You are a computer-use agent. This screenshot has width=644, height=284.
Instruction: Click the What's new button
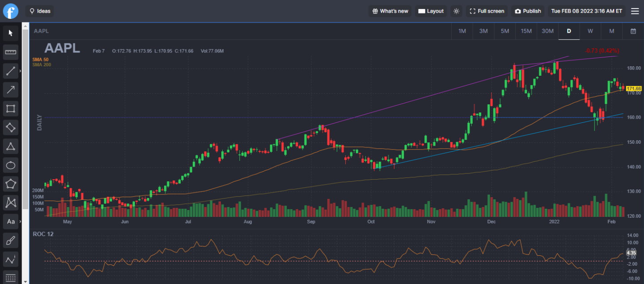tap(390, 11)
